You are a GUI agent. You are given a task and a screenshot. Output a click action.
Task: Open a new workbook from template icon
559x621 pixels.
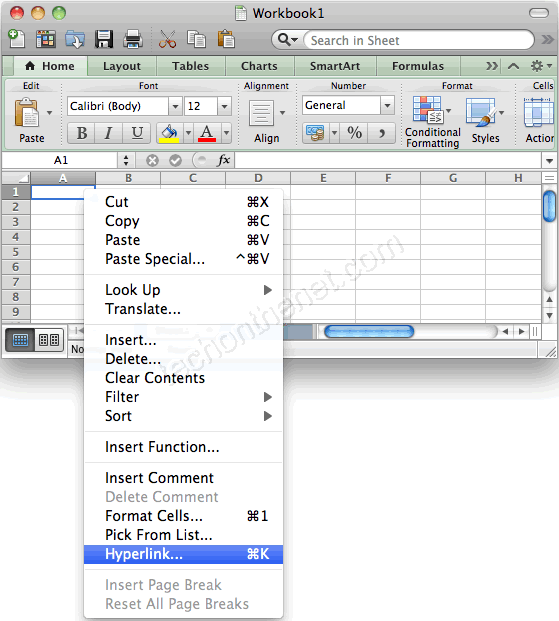click(x=46, y=39)
